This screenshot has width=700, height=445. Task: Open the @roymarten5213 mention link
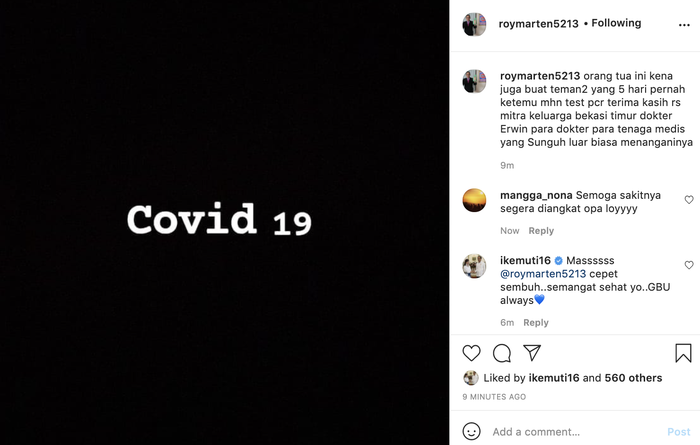(x=543, y=274)
